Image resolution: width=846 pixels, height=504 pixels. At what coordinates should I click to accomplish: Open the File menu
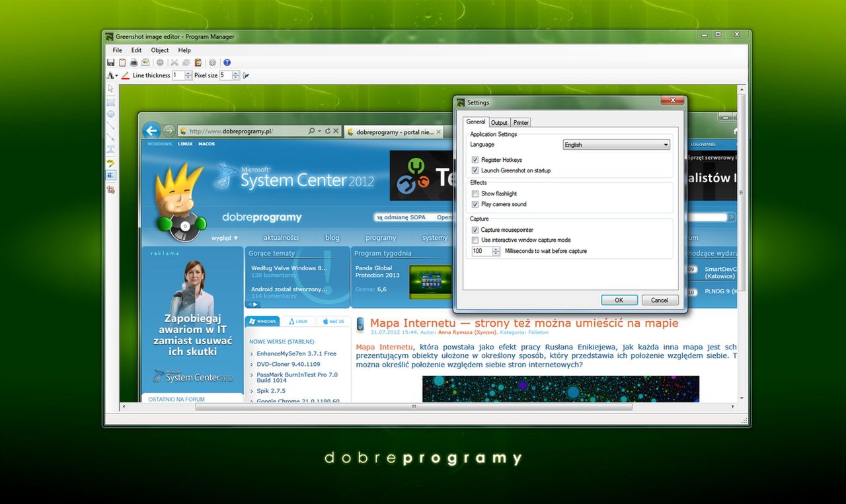click(x=117, y=50)
